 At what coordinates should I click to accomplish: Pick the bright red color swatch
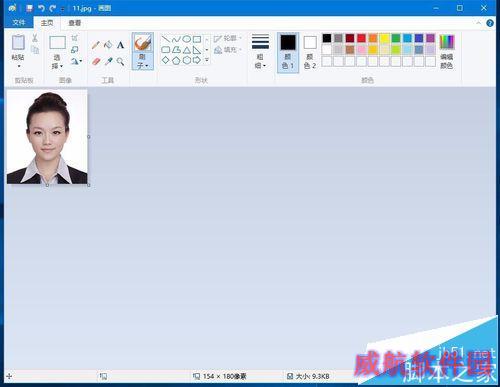pos(361,38)
